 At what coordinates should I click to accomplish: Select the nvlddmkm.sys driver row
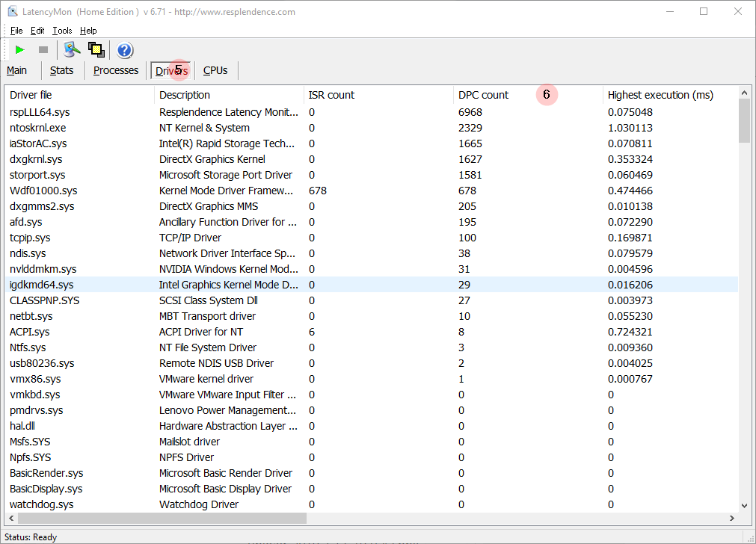(371, 269)
